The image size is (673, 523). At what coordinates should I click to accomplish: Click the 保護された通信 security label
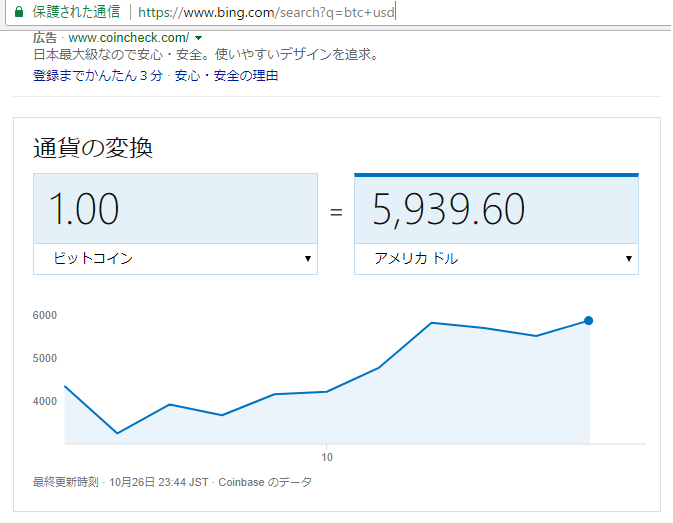pyautogui.click(x=76, y=12)
